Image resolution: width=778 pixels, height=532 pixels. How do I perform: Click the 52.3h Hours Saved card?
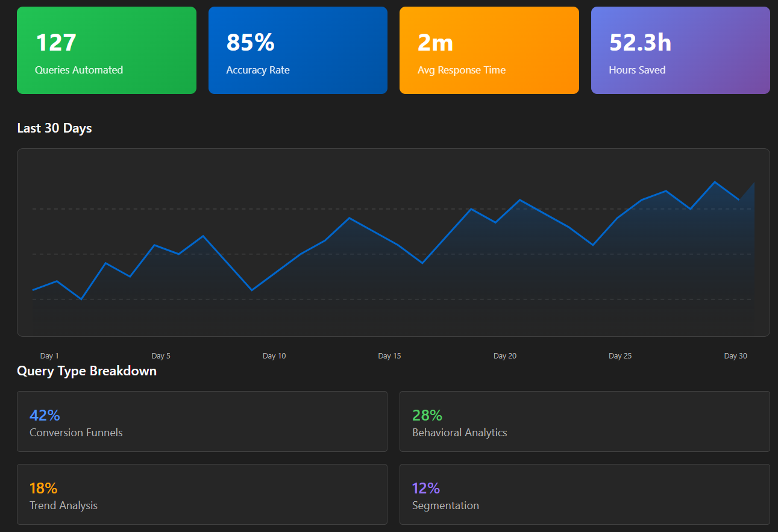pyautogui.click(x=680, y=51)
